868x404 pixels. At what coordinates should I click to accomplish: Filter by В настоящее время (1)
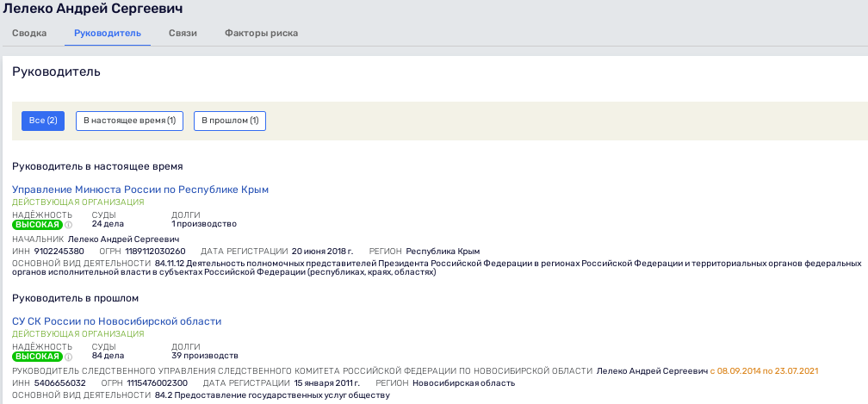tap(129, 121)
